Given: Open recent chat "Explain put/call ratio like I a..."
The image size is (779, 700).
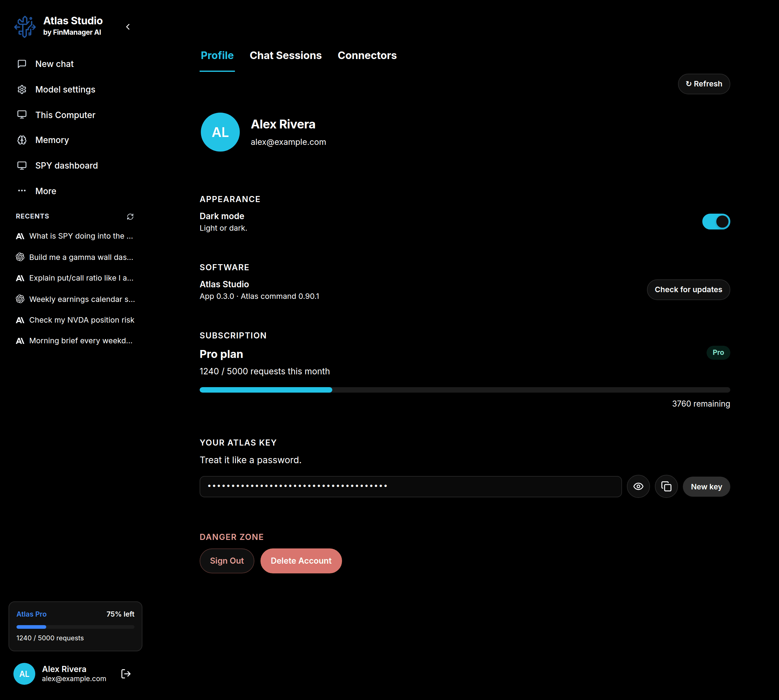Looking at the screenshot, I should point(75,278).
